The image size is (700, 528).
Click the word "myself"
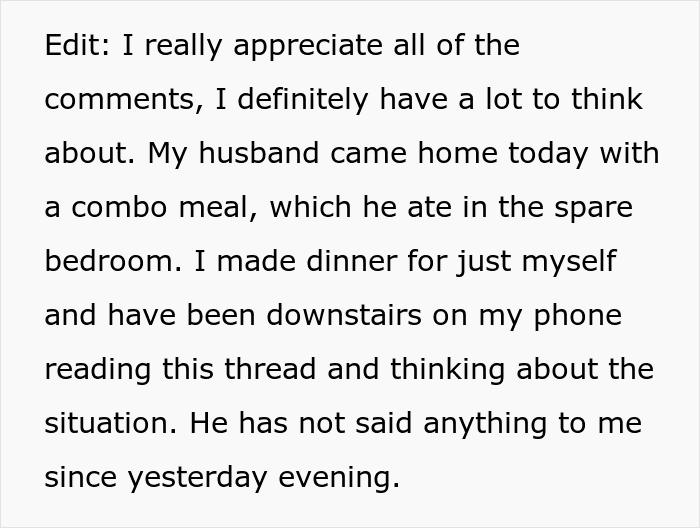click(x=566, y=262)
